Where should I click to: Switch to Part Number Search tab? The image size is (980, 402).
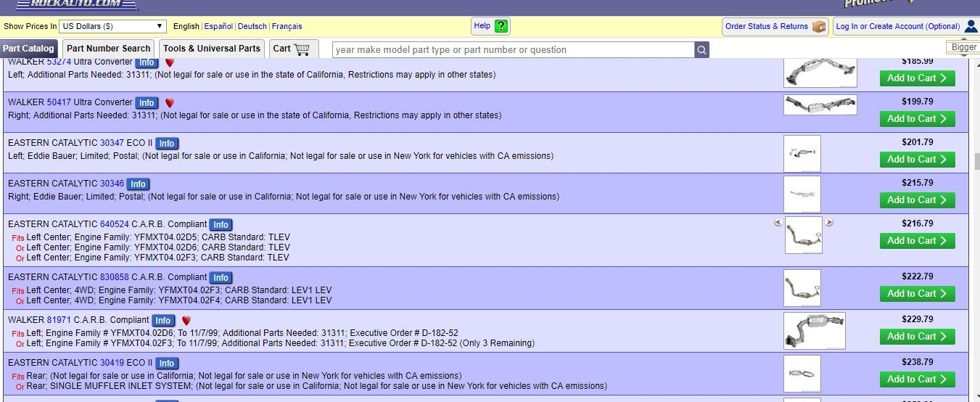(109, 49)
